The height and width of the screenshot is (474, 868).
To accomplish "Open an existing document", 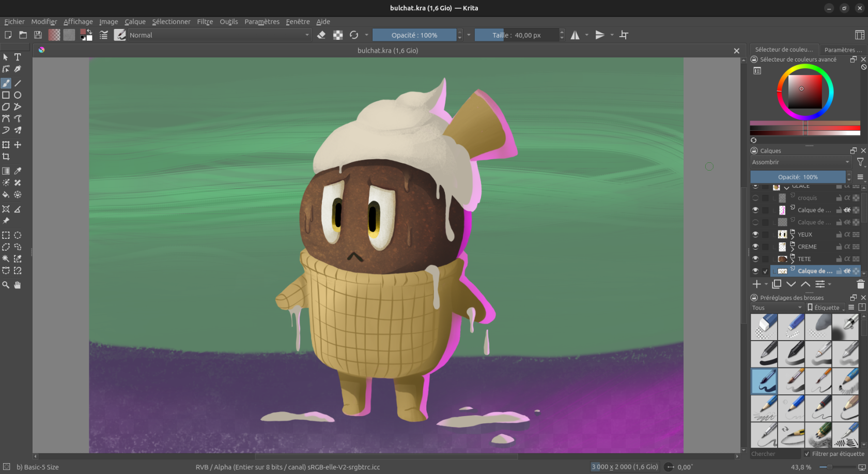I will (x=23, y=35).
